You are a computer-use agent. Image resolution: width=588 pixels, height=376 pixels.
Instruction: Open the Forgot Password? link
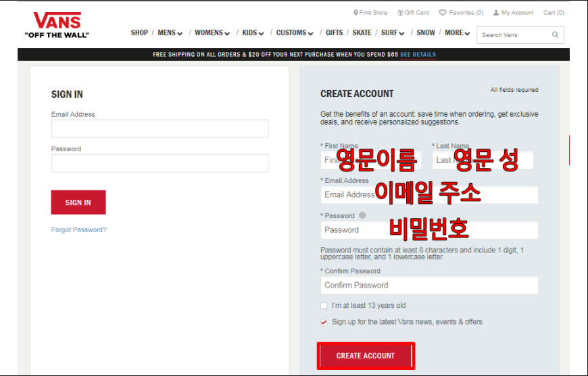coord(79,230)
